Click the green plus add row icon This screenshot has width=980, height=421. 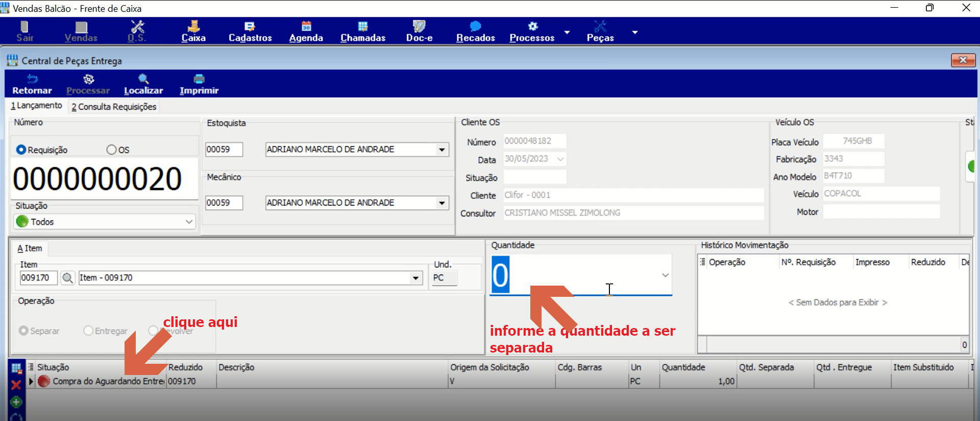(16, 402)
